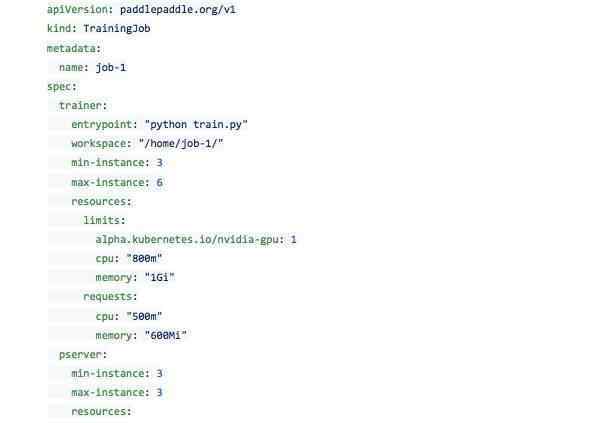Screen dimensions: 612x423
Task: Select the "python train.py" entrypoint string
Action: (x=196, y=125)
